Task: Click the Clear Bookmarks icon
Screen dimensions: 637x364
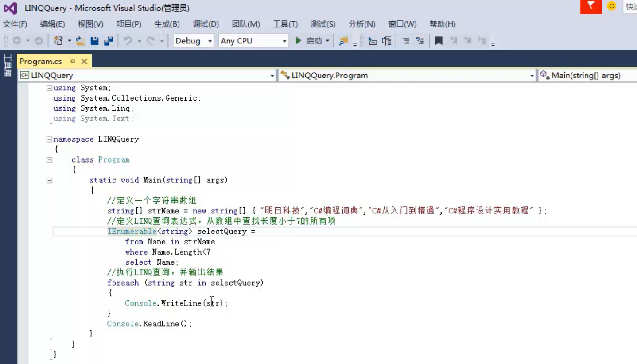Action: 482,41
